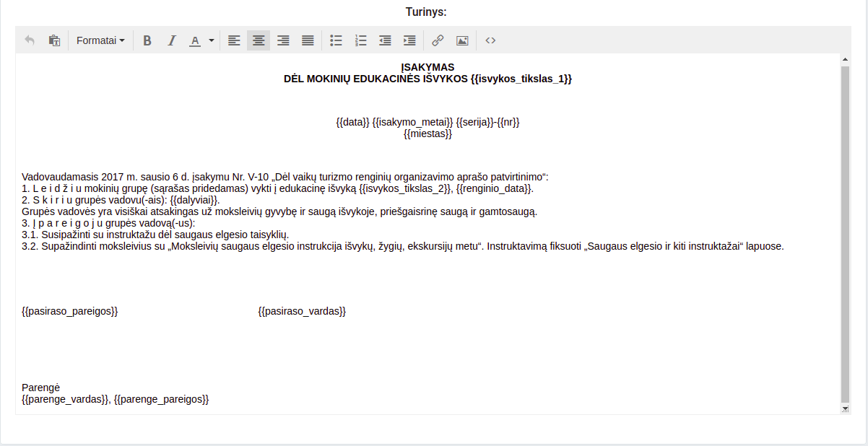
Task: Click the Undo arrow icon
Action: pyautogui.click(x=30, y=40)
